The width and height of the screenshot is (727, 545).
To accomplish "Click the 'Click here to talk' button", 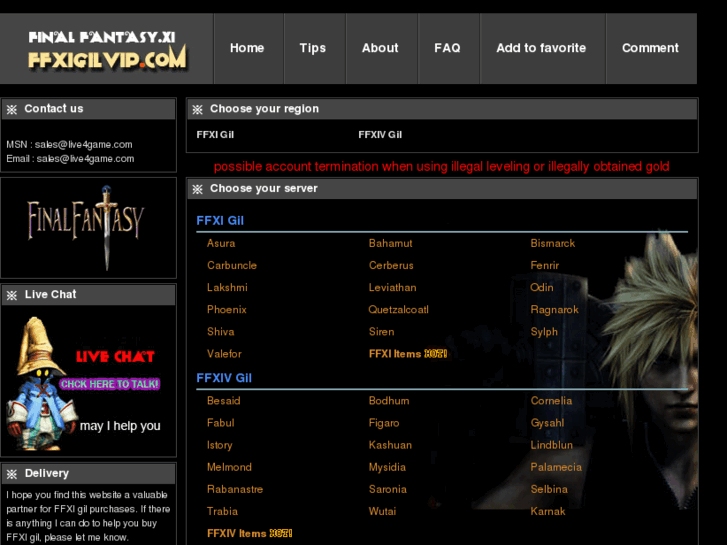I will click(109, 384).
